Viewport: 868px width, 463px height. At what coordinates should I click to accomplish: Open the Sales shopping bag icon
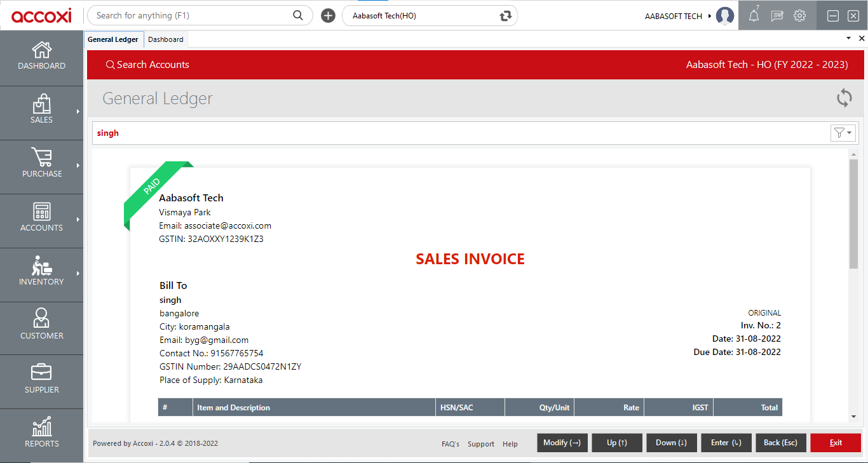41,104
